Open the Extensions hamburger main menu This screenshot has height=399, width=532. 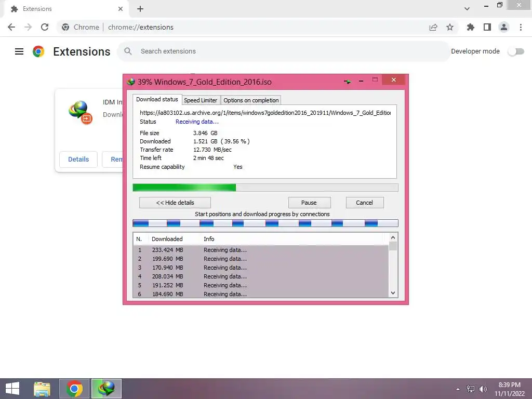tap(19, 51)
